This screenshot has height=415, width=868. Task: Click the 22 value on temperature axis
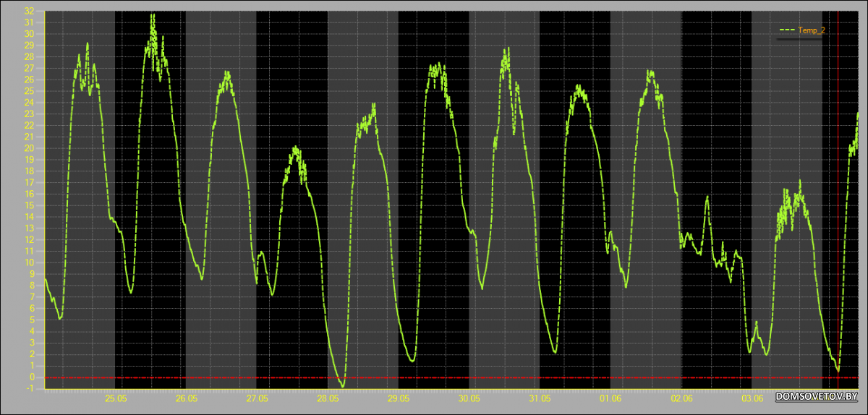(x=29, y=126)
